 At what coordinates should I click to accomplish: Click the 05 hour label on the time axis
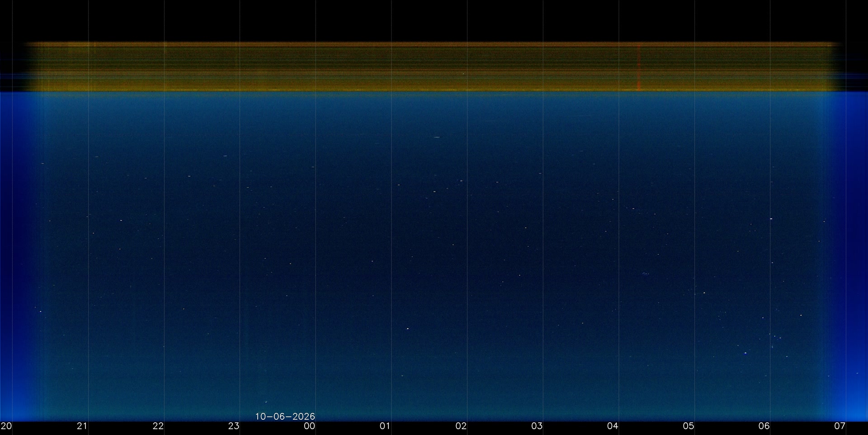click(688, 426)
